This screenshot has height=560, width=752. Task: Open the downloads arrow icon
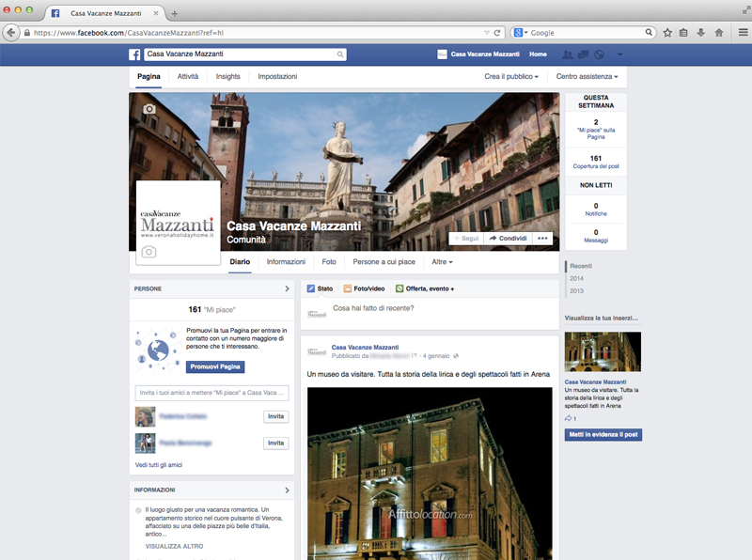pyautogui.click(x=700, y=33)
